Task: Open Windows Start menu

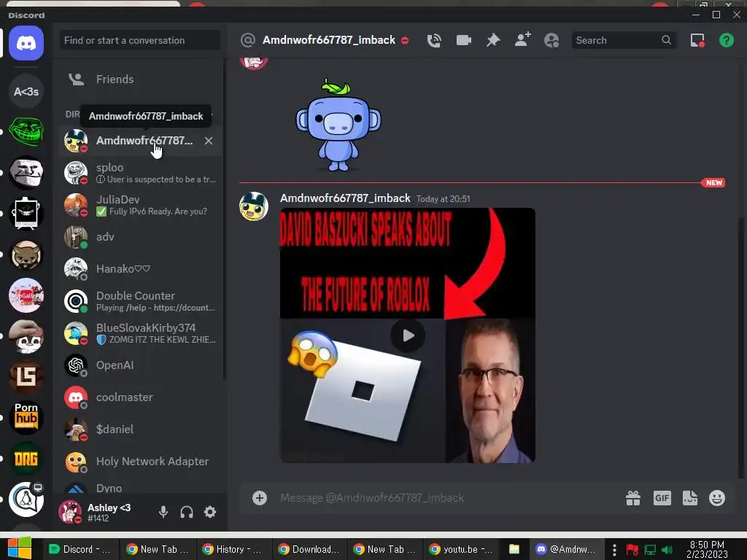Action: 19,548
